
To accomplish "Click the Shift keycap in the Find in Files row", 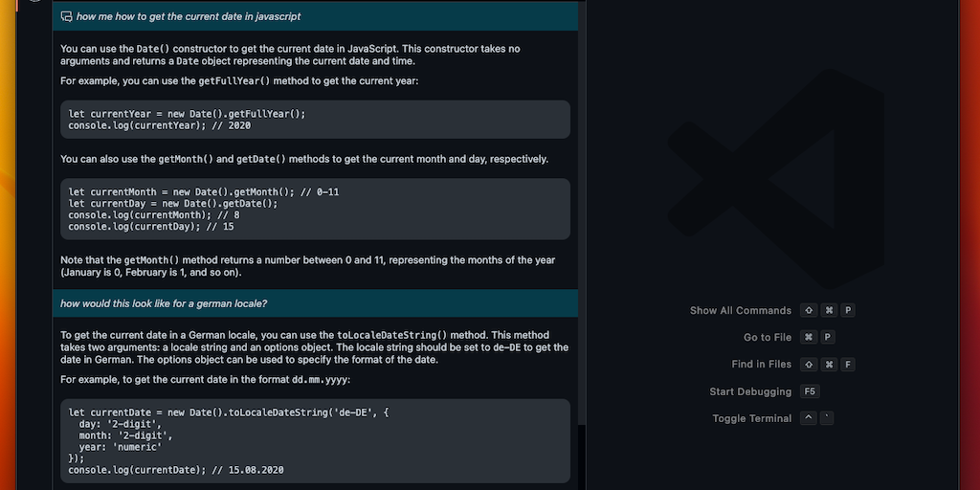I will point(809,365).
